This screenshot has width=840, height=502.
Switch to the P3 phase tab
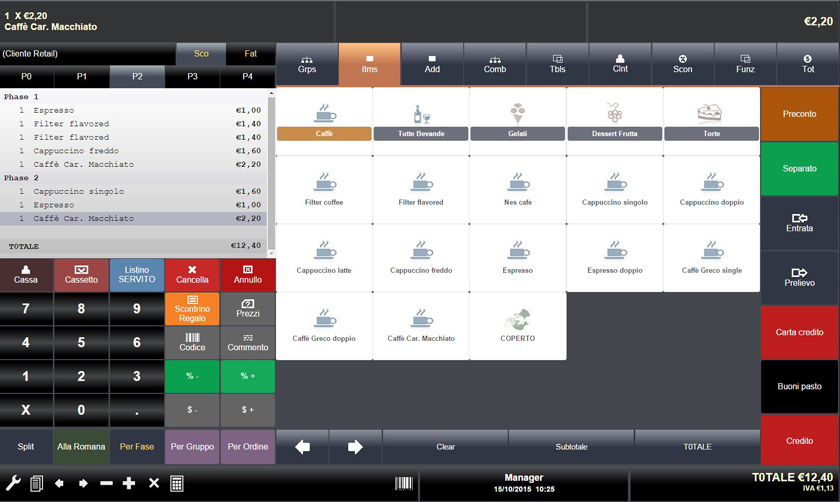coord(192,76)
